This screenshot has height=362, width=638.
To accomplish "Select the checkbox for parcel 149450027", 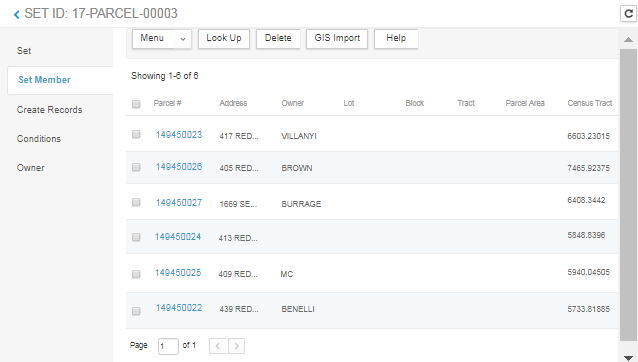I will 136,202.
